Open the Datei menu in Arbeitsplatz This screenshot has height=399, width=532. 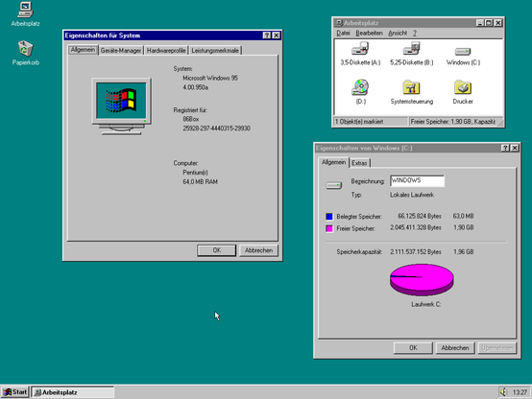pyautogui.click(x=343, y=33)
